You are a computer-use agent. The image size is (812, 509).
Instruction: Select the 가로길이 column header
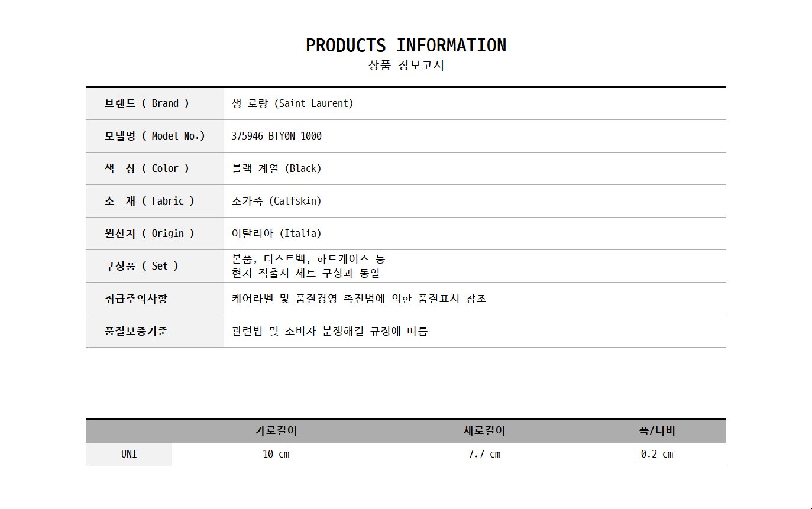(x=276, y=431)
